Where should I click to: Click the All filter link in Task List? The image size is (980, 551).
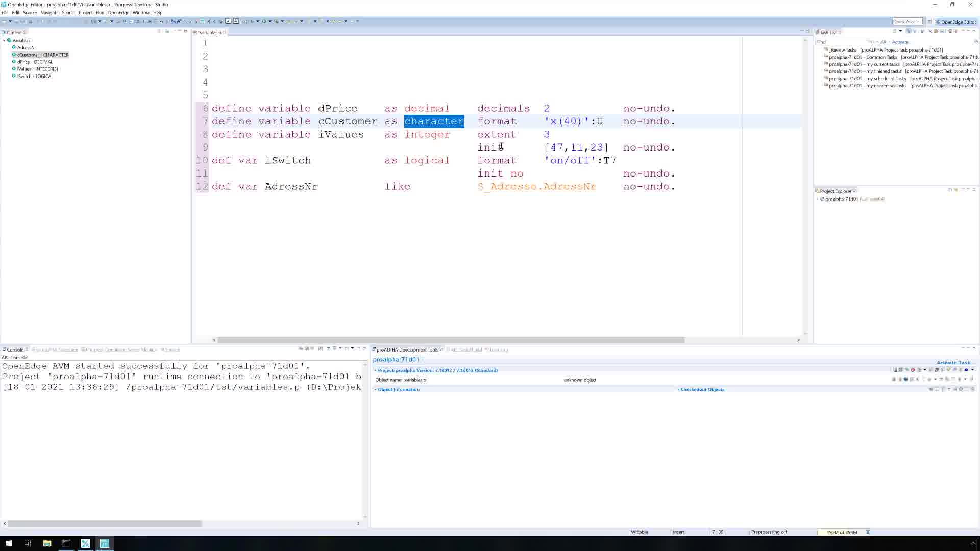point(883,42)
